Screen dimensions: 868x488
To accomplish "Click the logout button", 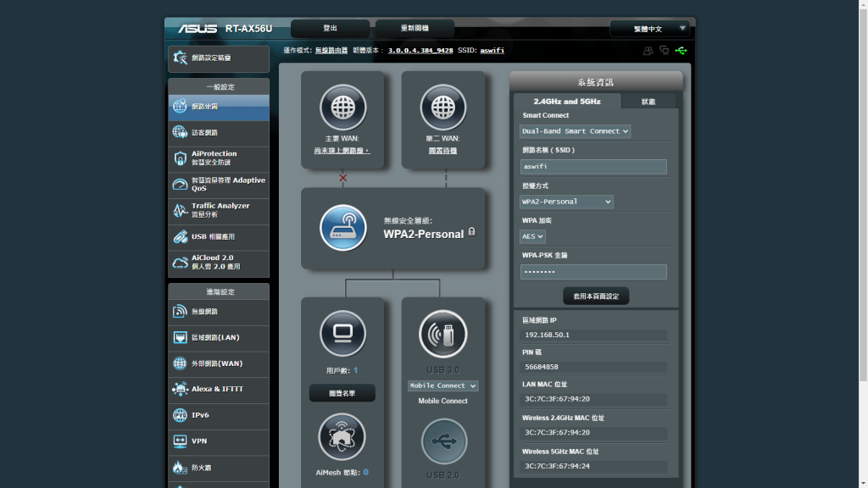I will pyautogui.click(x=330, y=28).
